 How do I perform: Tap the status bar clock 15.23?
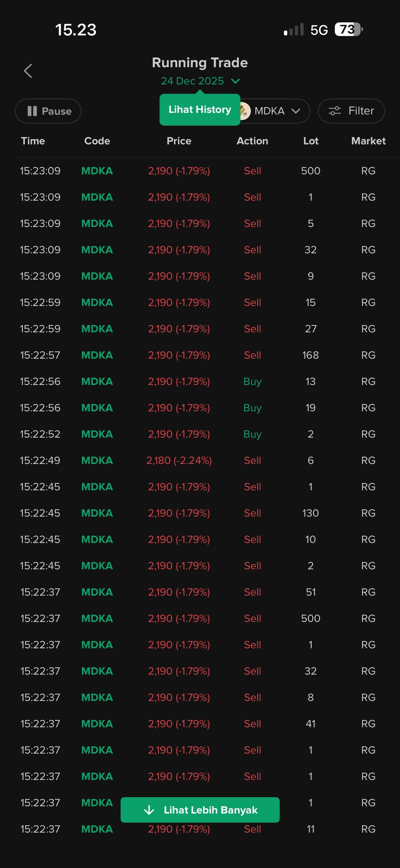(76, 30)
